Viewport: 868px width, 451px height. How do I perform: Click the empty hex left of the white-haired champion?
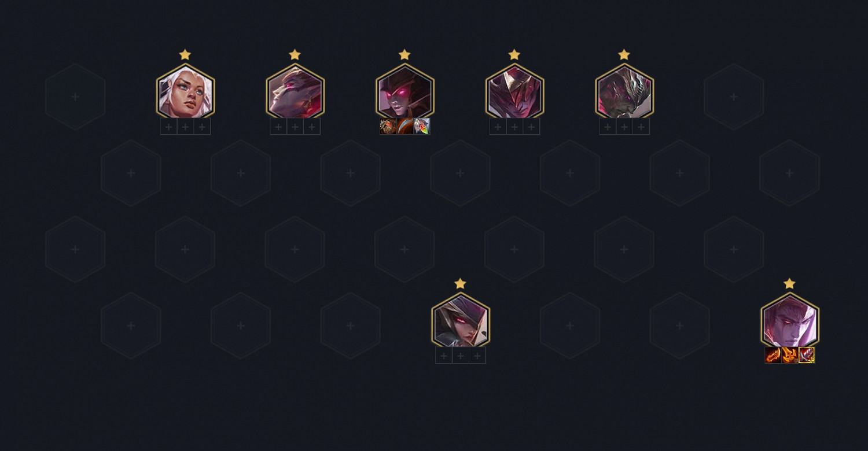75,97
